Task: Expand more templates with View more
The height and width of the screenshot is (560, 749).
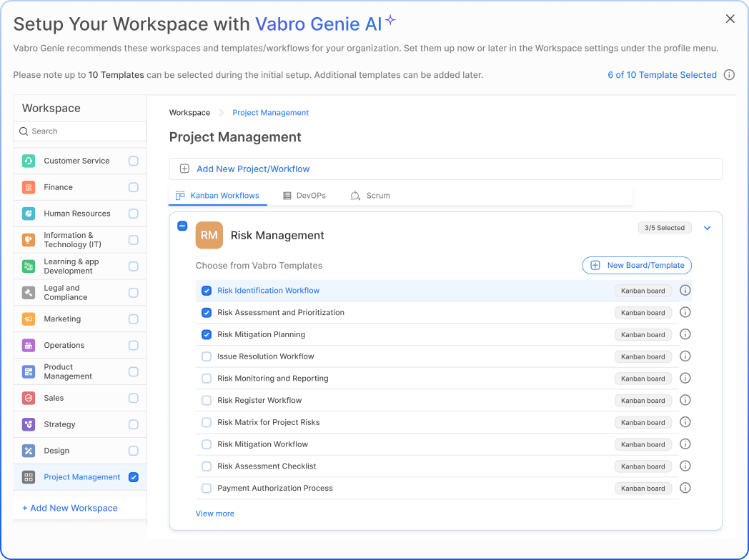Action: point(214,514)
